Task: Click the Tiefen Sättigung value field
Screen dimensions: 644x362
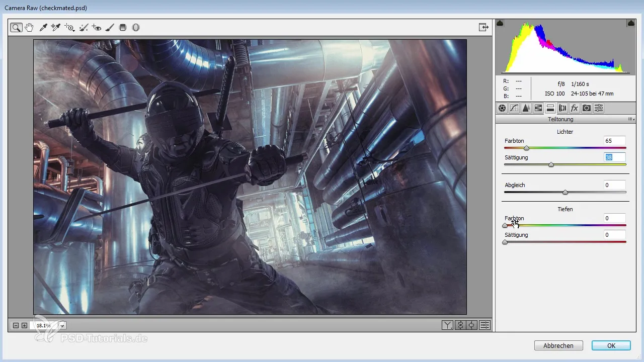Action: [x=615, y=235]
